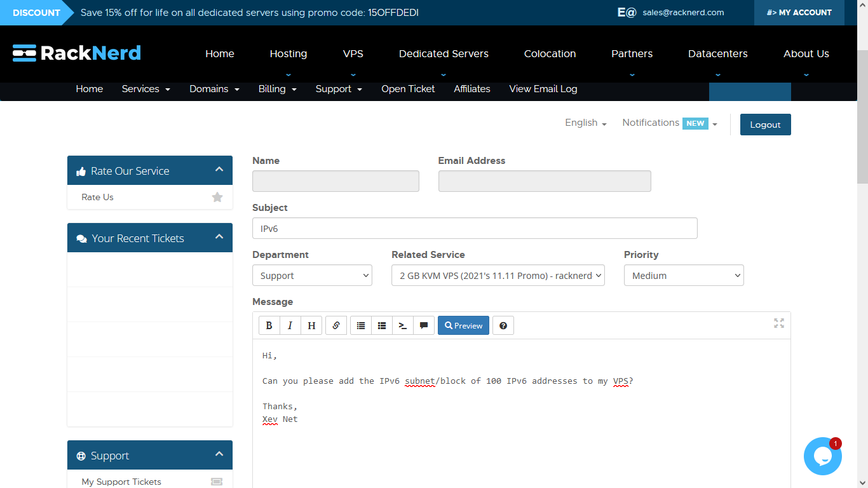Open the live chat bubble
The width and height of the screenshot is (868, 488).
(822, 456)
